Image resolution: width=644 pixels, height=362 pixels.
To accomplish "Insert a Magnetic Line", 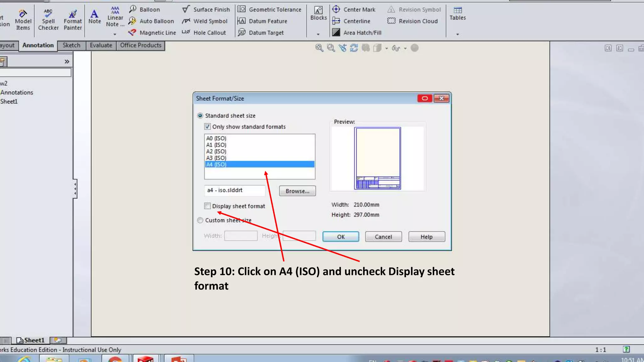I will (x=152, y=33).
